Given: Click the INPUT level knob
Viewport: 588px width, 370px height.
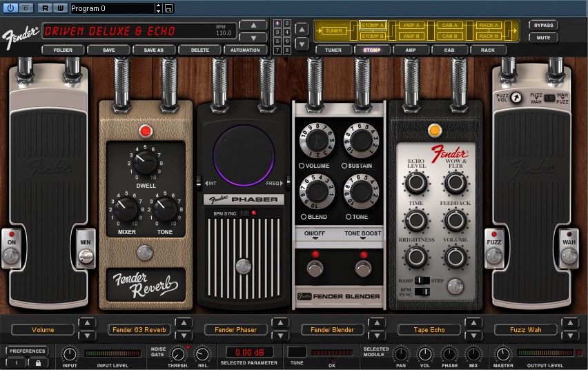Looking at the screenshot, I should pos(70,354).
